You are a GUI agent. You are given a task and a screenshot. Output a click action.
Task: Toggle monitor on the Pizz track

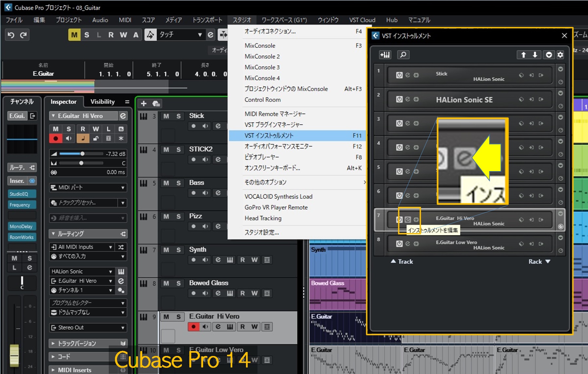205,226
